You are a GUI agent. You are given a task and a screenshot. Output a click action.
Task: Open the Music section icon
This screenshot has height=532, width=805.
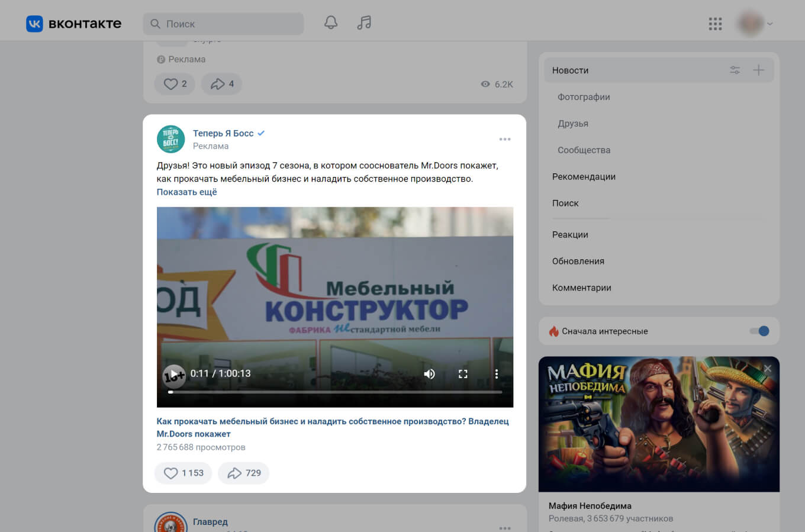(363, 22)
